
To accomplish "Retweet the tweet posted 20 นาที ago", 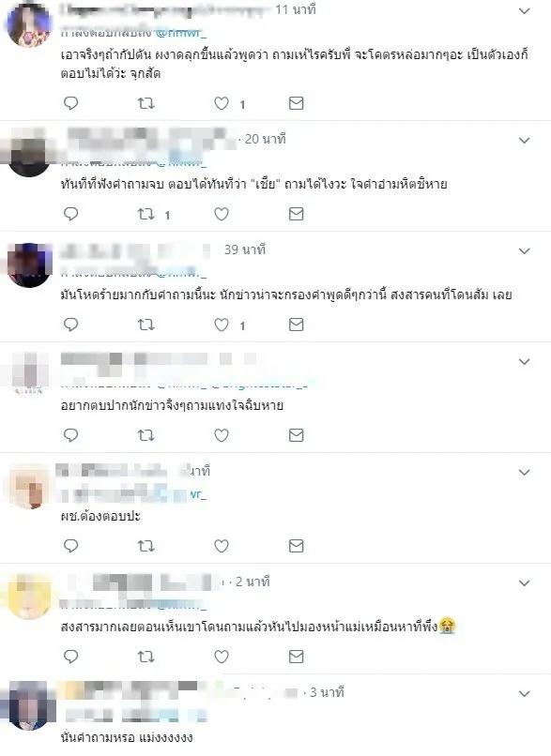I will click(145, 214).
